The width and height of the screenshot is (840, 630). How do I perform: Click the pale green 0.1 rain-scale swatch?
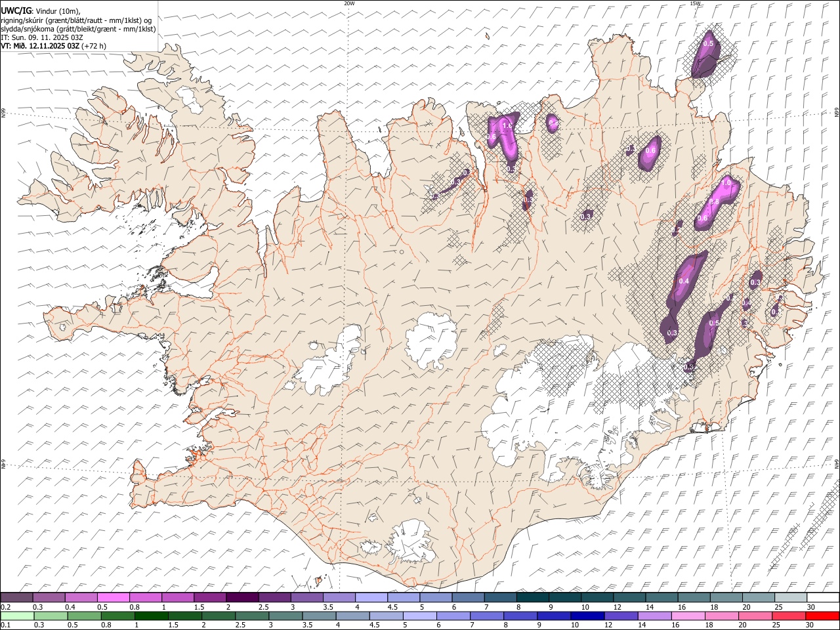tap(17, 616)
